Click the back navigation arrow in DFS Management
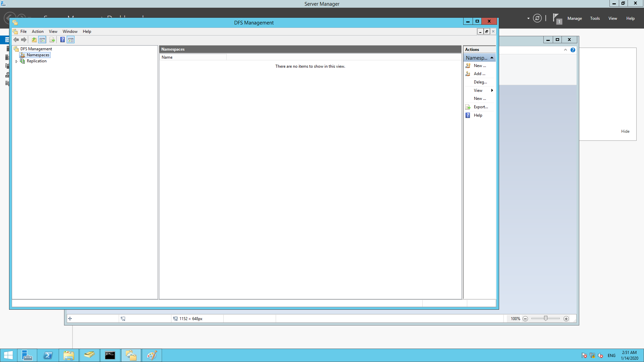The height and width of the screenshot is (362, 644). click(16, 40)
